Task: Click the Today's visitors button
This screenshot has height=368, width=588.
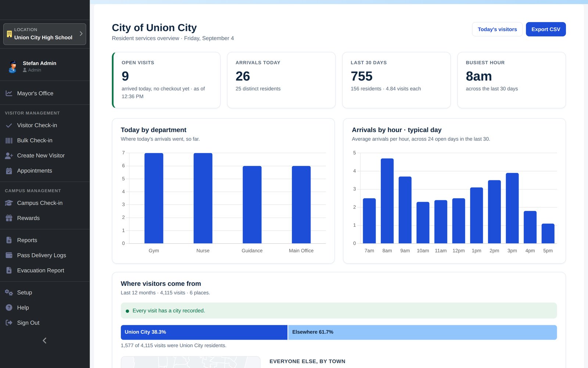Action: [497, 29]
